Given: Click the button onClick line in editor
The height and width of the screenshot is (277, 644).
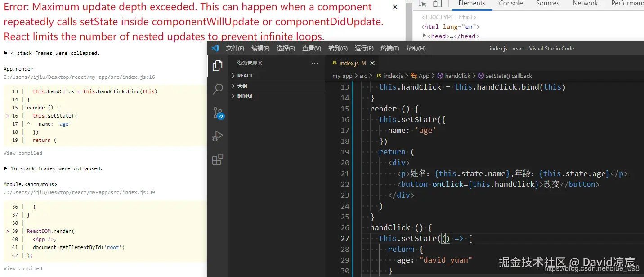Looking at the screenshot, I should [x=498, y=184].
